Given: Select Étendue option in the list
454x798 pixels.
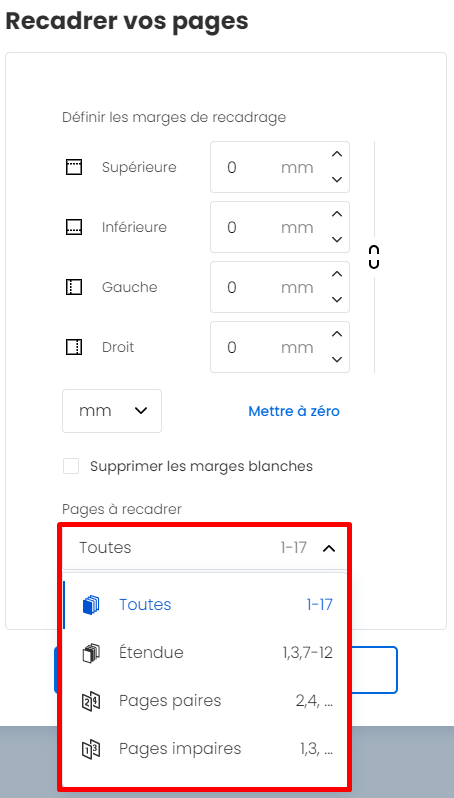Looking at the screenshot, I should [x=205, y=653].
